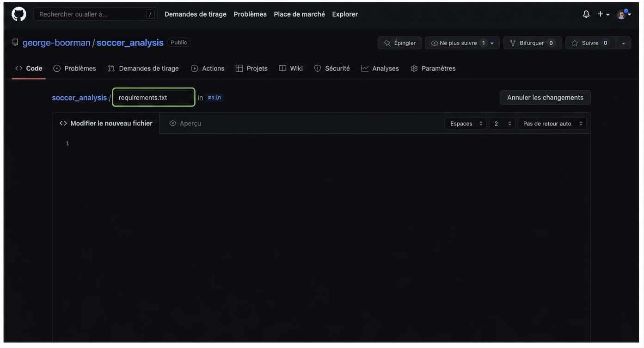Open the Paramètres tab
644x348 pixels.
coord(433,68)
